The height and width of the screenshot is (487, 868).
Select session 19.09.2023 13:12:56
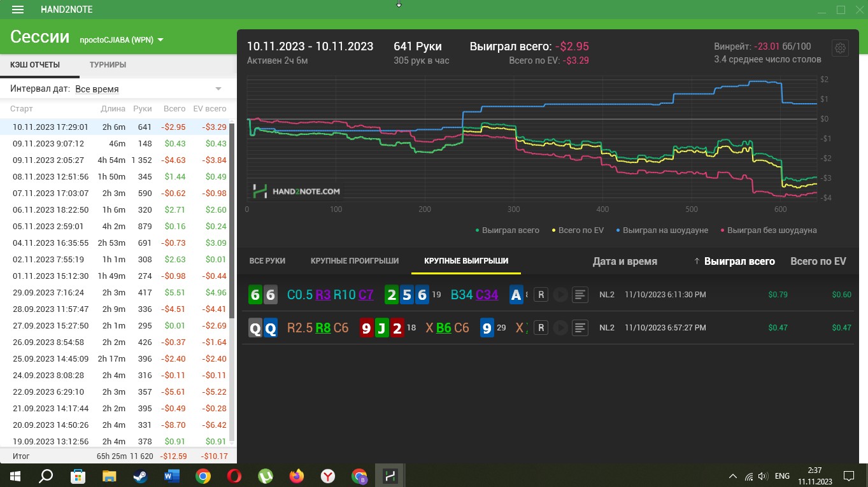pyautogui.click(x=115, y=442)
